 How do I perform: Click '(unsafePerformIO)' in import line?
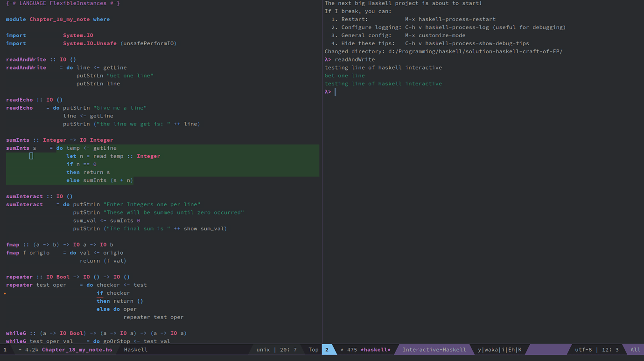coord(148,43)
